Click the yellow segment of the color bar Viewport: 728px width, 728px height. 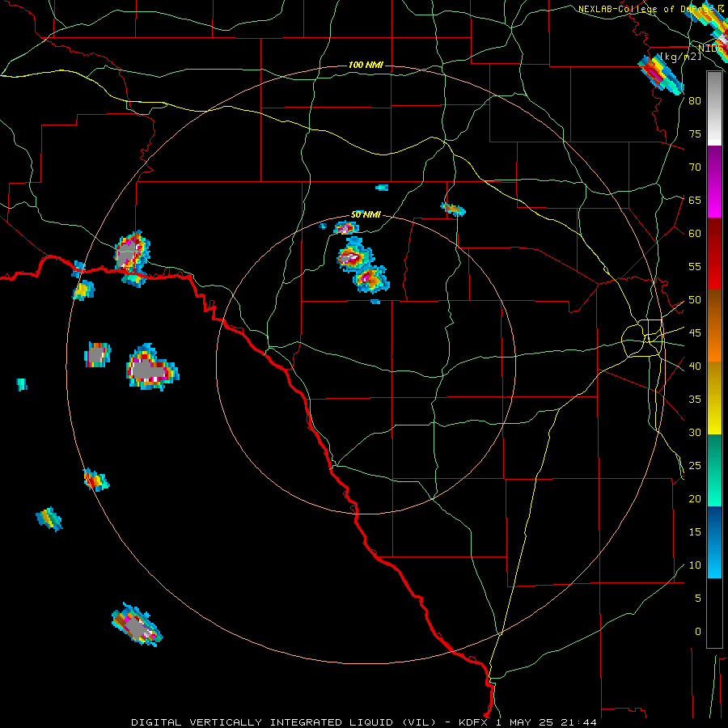tap(714, 398)
